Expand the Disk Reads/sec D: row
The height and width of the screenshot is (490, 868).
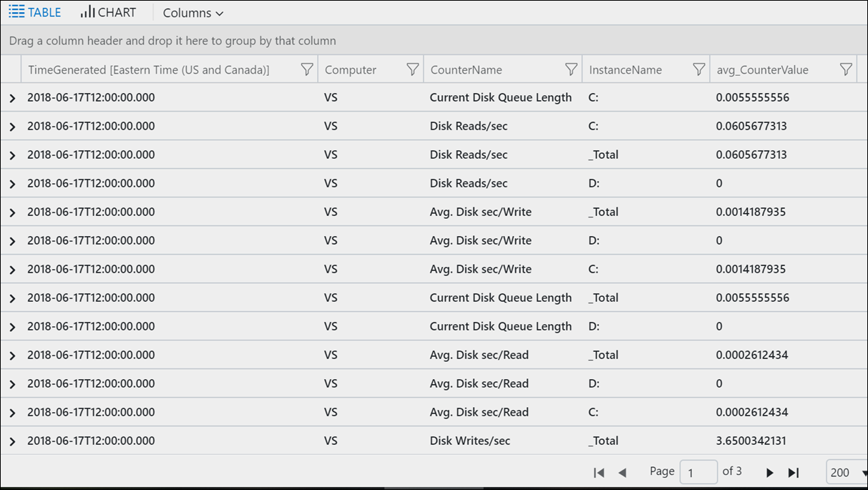[x=12, y=184]
